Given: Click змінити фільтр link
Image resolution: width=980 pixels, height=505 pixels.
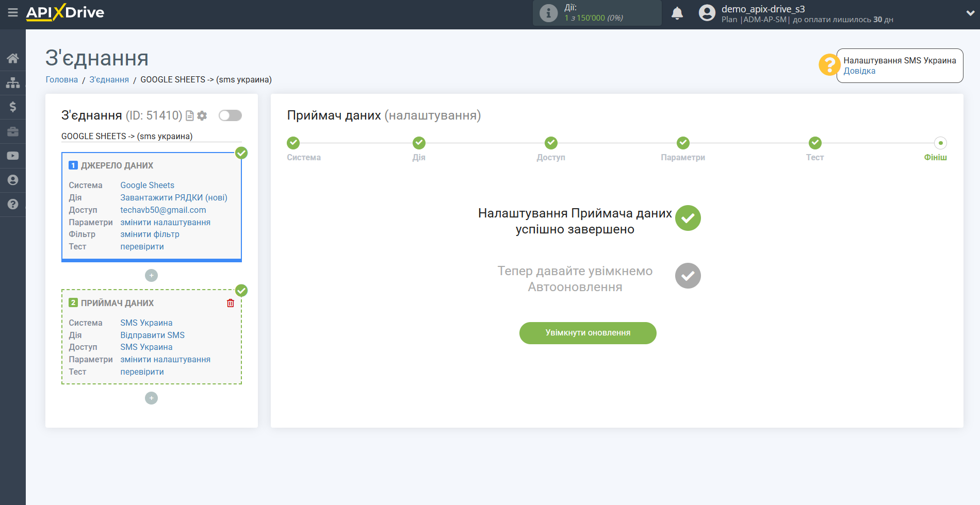Looking at the screenshot, I should (x=150, y=234).
